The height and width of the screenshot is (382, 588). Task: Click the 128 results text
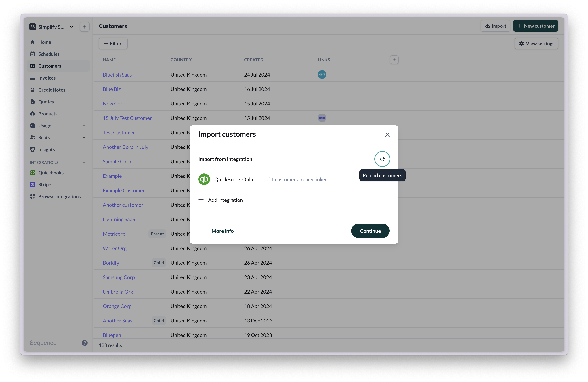click(110, 345)
